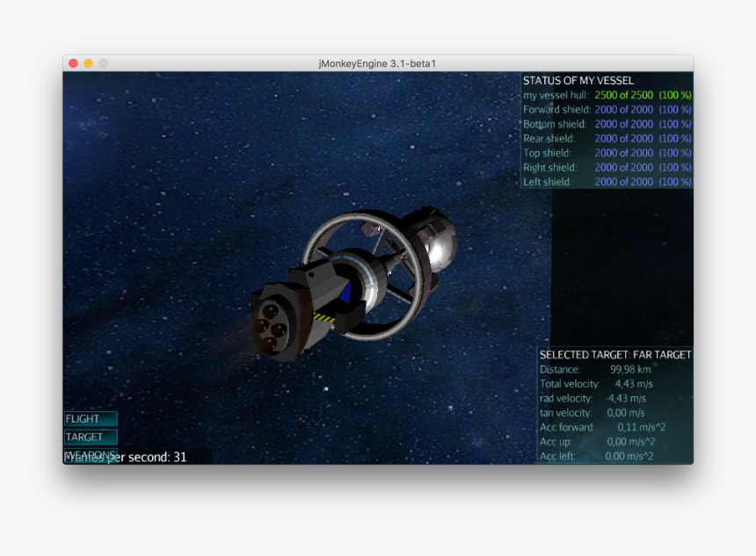The height and width of the screenshot is (556, 756).
Task: Click the 'Acc up' row label
Action: coord(556,442)
